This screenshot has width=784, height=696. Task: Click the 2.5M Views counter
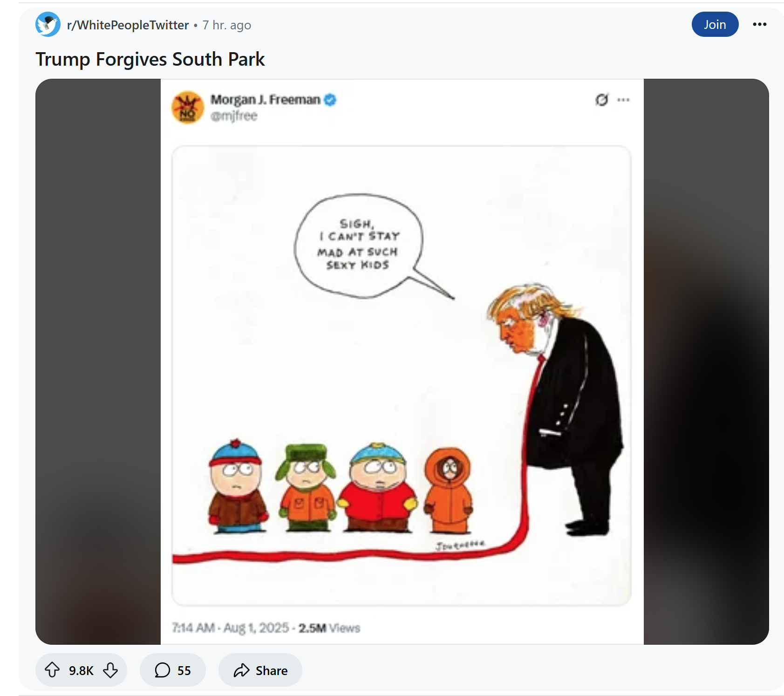pyautogui.click(x=329, y=628)
